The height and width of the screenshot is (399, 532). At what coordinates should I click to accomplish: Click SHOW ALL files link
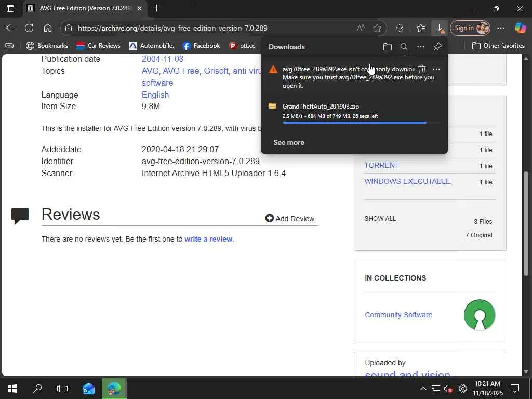pos(380,219)
